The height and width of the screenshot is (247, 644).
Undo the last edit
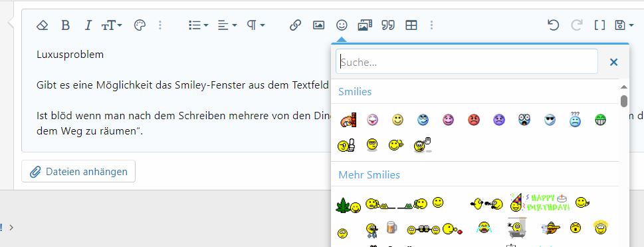pos(553,25)
